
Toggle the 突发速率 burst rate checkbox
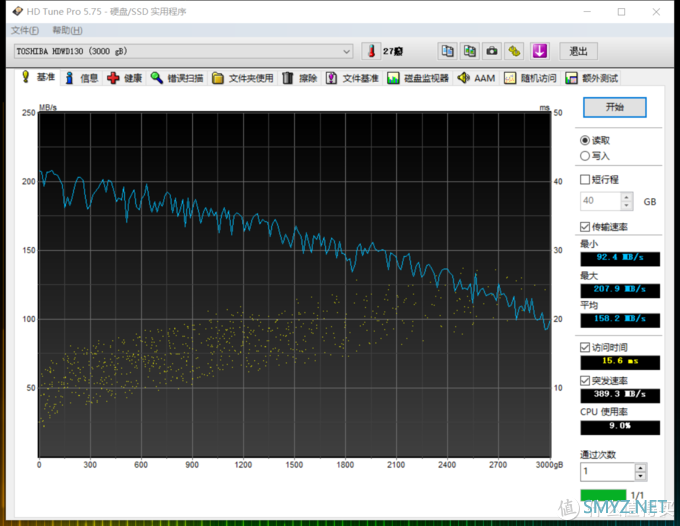(585, 381)
